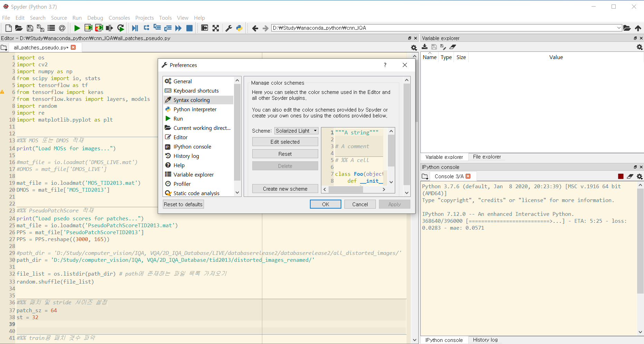Maximize current pane icon
This screenshot has height=344, width=644.
pyautogui.click(x=205, y=28)
